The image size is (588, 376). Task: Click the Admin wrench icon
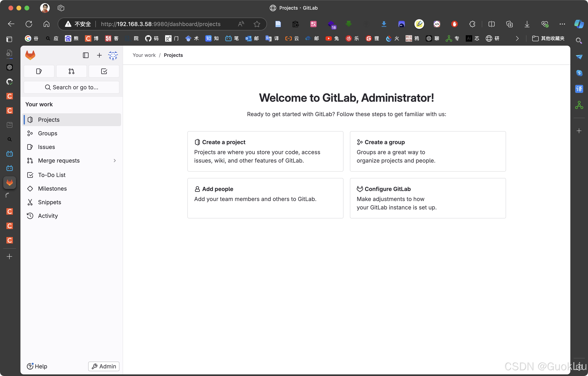(x=94, y=366)
